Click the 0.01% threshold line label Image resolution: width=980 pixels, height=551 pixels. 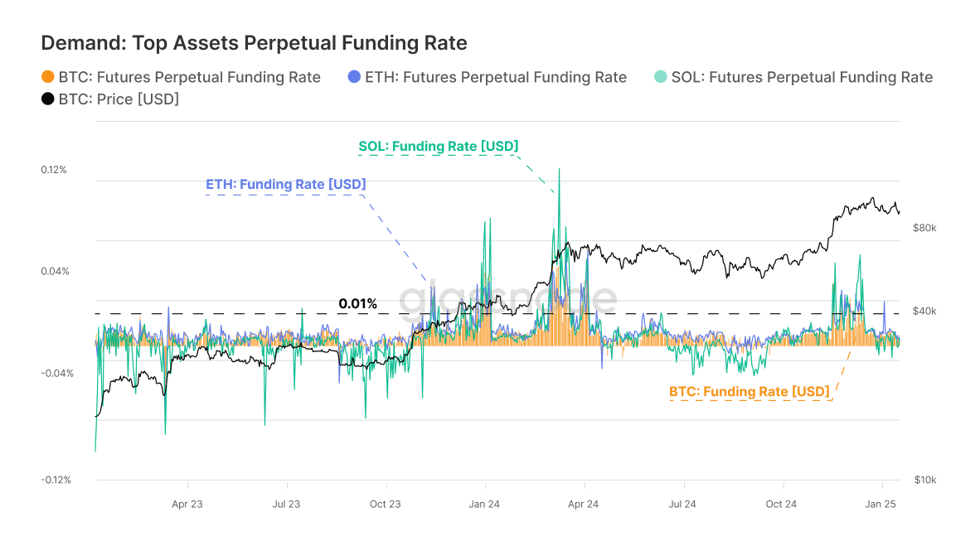pyautogui.click(x=357, y=304)
